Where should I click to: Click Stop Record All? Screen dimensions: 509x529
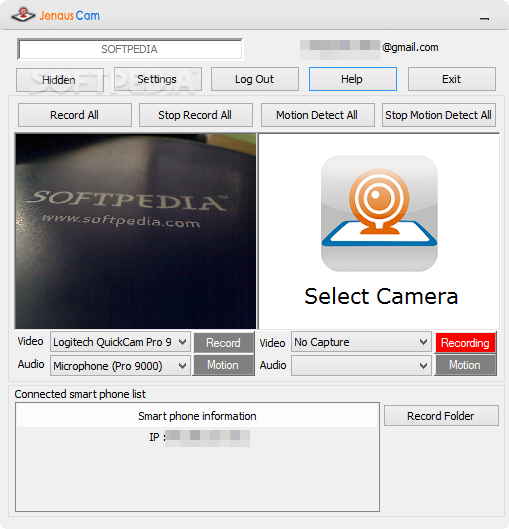click(196, 115)
